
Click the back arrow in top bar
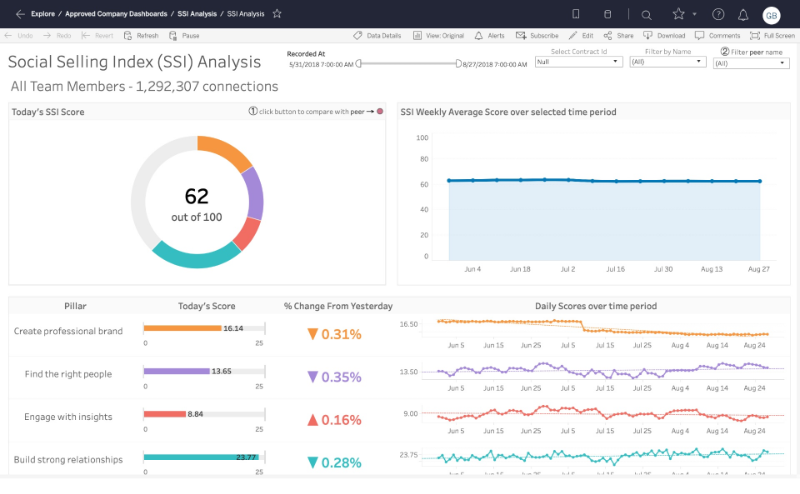[19, 14]
